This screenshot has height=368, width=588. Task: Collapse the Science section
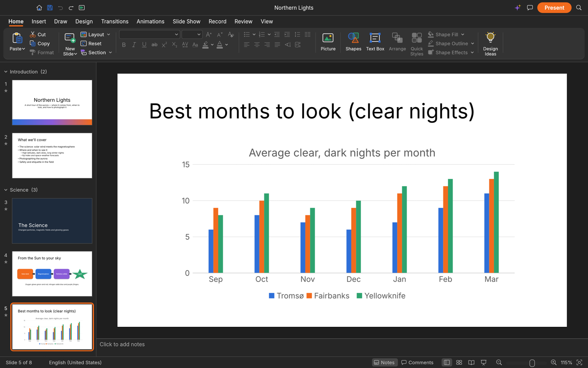(6, 190)
